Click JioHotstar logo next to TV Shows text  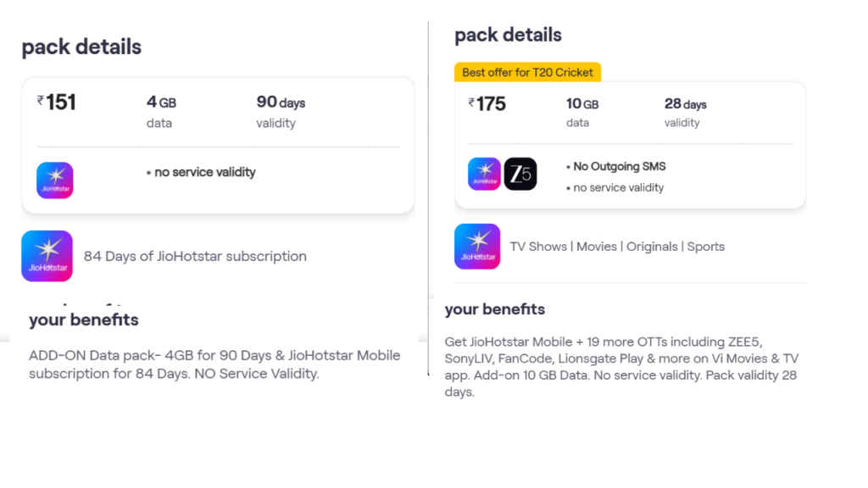tap(477, 247)
